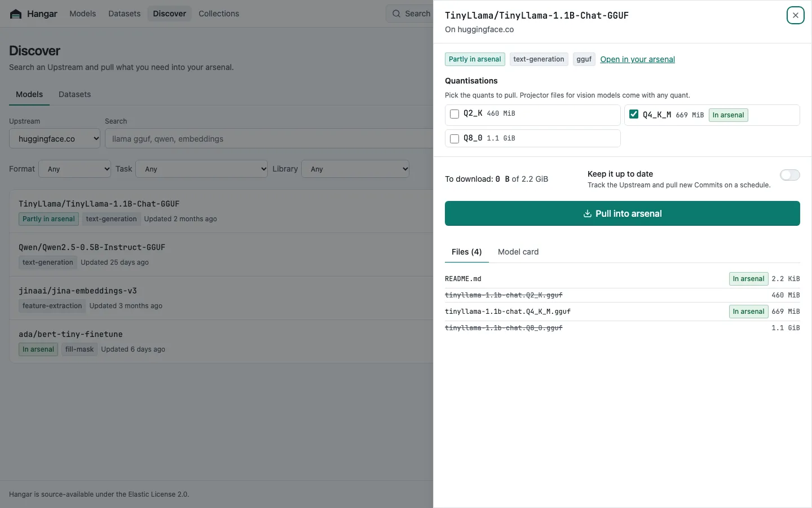
Task: Click the In arsenal badge beside Q4_K_M
Action: tap(728, 115)
